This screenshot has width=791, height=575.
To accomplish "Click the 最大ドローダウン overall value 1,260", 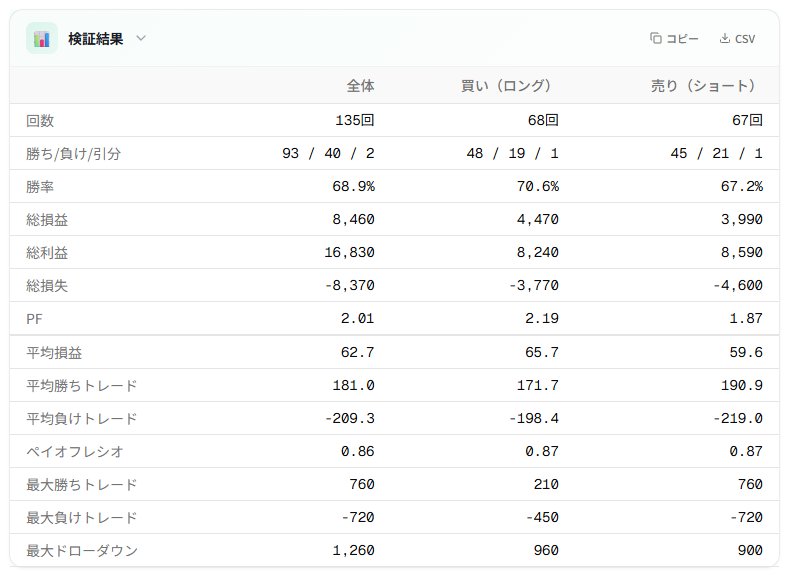I will click(x=349, y=550).
